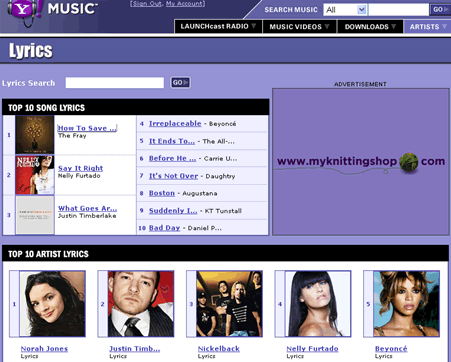
Task: Click the MUSIC VIDEOS dropdown arrow
Action: pyautogui.click(x=327, y=26)
